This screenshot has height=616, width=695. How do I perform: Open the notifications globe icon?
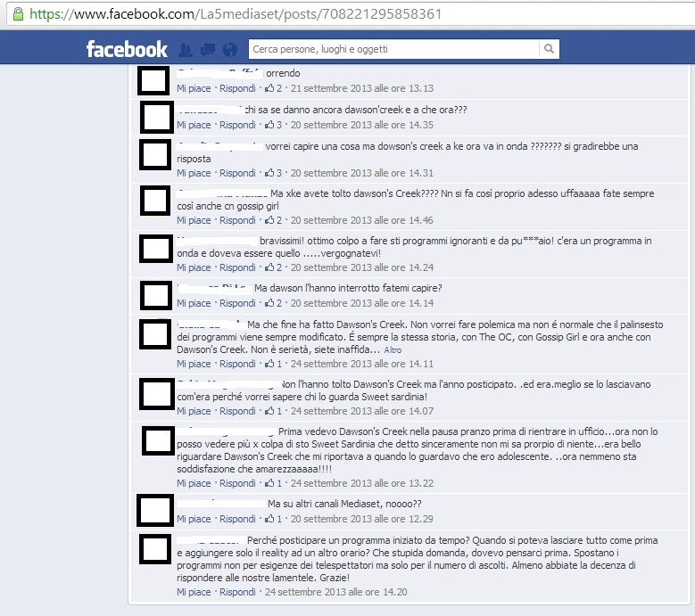(230, 50)
